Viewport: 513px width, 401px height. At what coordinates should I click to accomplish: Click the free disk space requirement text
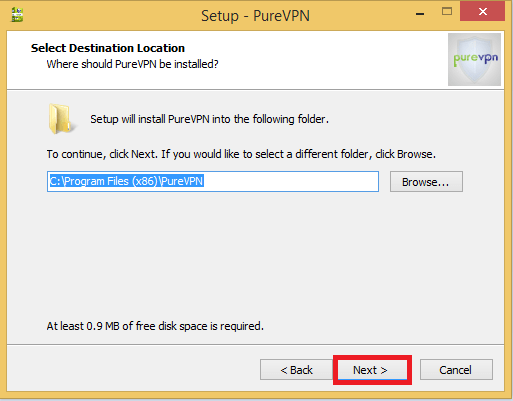coord(155,326)
